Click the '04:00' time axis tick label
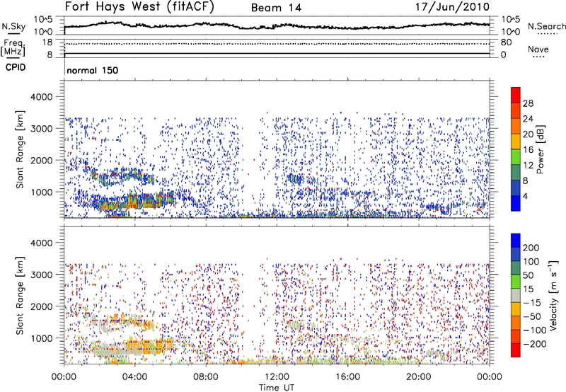This screenshot has width=566, height=392. point(134,377)
